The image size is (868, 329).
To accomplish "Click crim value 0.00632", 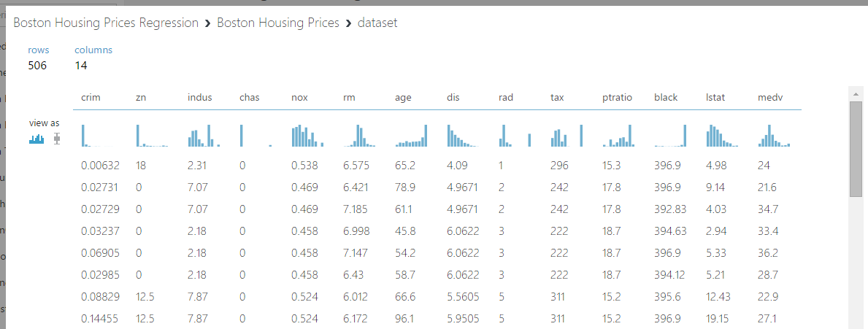I will tap(100, 166).
